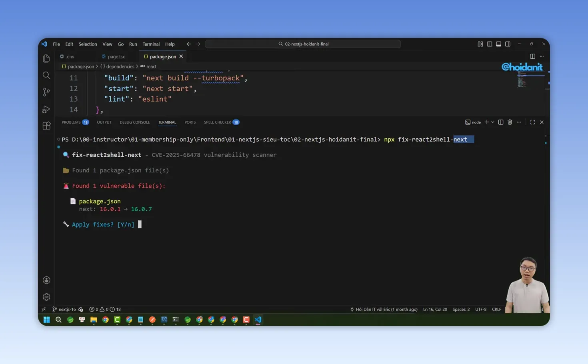
Task: Switch to the Output tab
Action: coord(104,122)
